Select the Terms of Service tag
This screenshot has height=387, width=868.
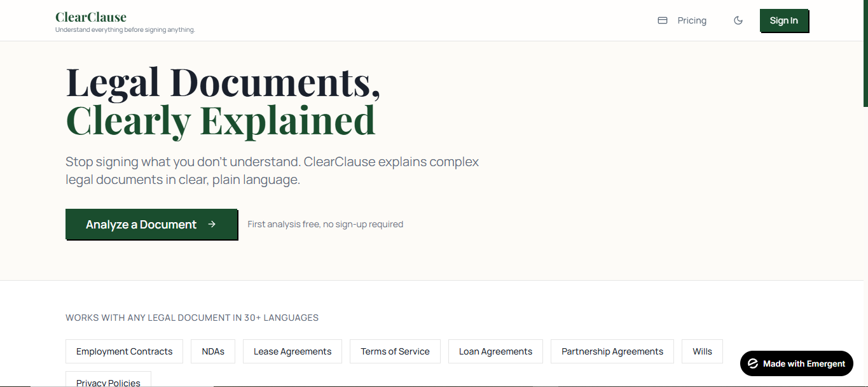(x=395, y=351)
